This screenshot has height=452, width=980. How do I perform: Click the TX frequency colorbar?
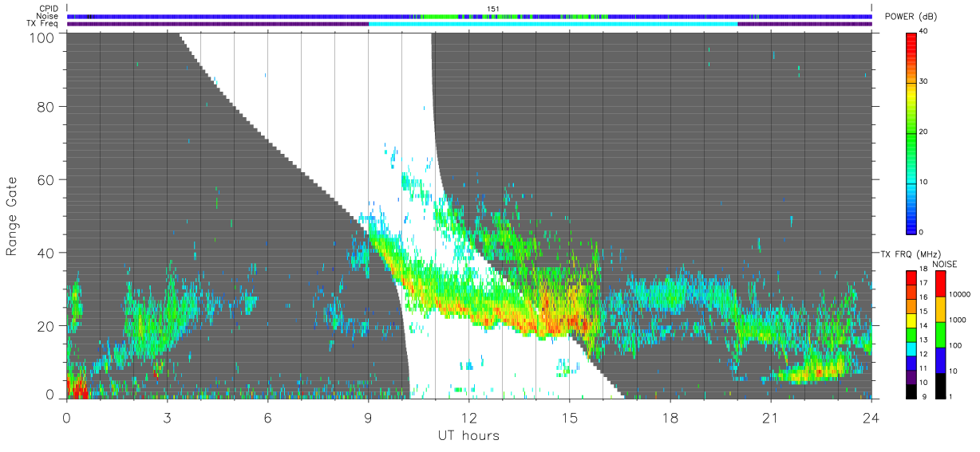pos(911,333)
